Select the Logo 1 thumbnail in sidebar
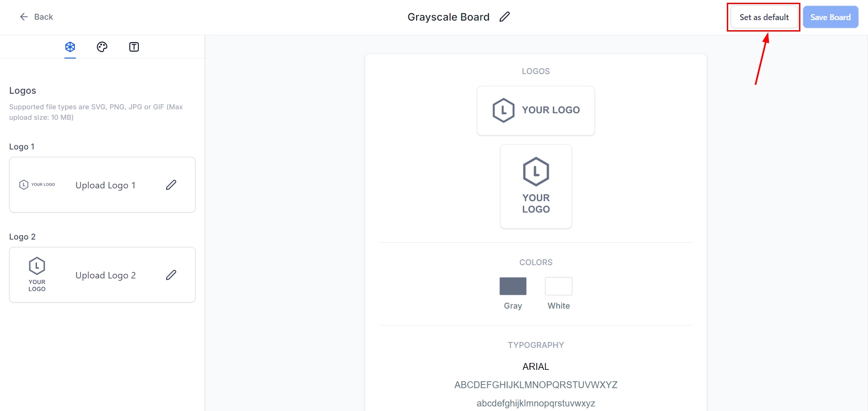Screen dimensions: 868x411 37,185
